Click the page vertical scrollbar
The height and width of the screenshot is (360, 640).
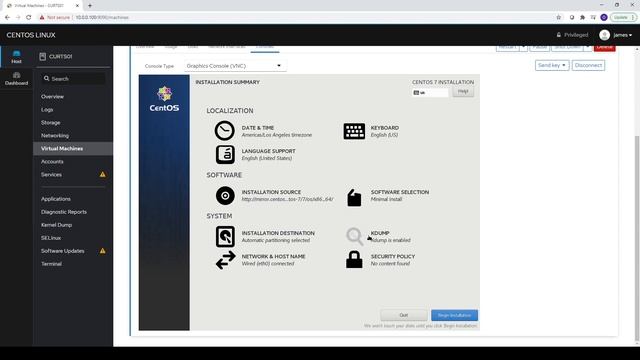[637, 237]
